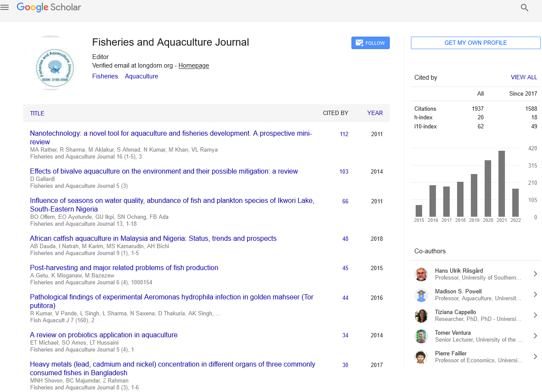Expand the chevron beside Pierre Failler
The height and width of the screenshot is (392, 542).
[x=535, y=357]
